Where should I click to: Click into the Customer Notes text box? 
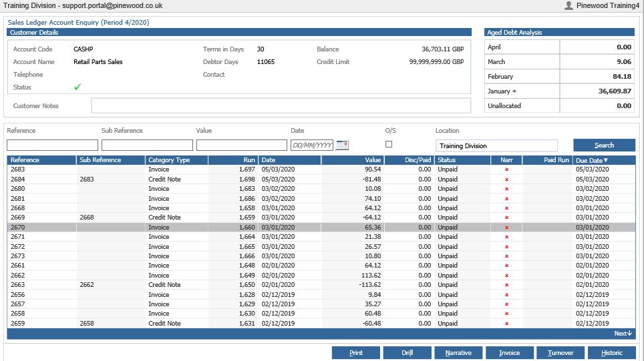[x=281, y=105]
